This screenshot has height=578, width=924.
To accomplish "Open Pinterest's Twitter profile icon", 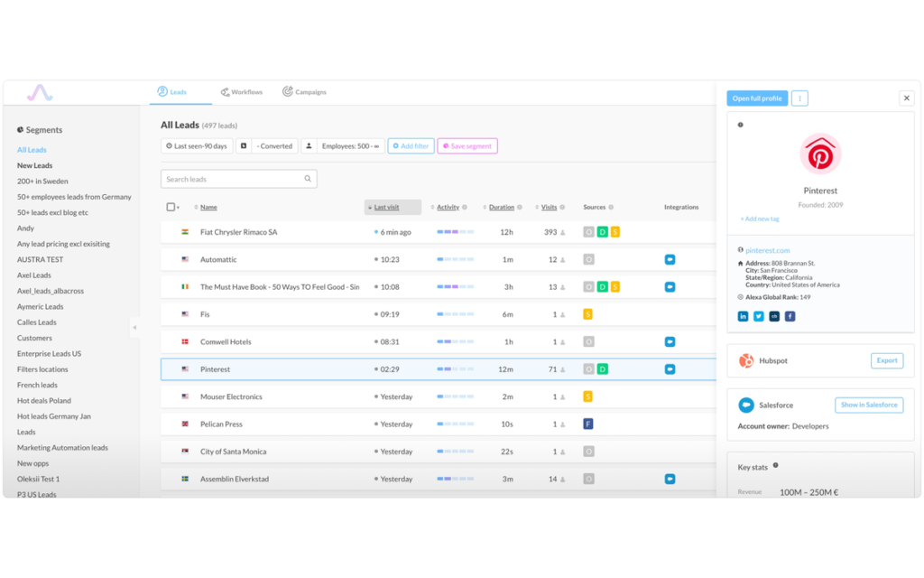I will [x=758, y=317].
